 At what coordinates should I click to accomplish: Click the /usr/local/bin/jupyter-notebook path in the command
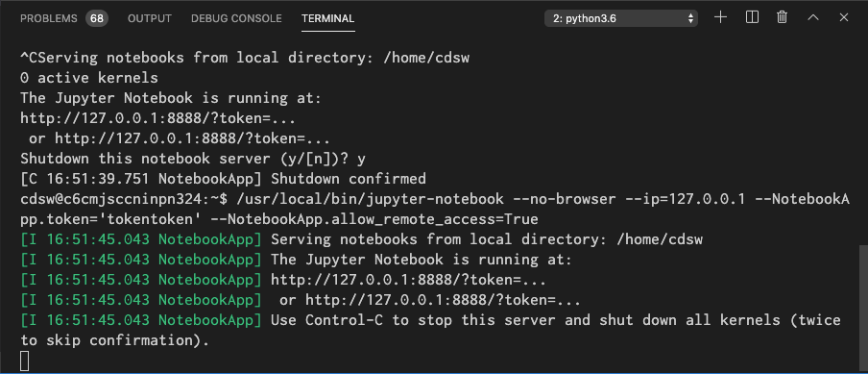click(370, 199)
